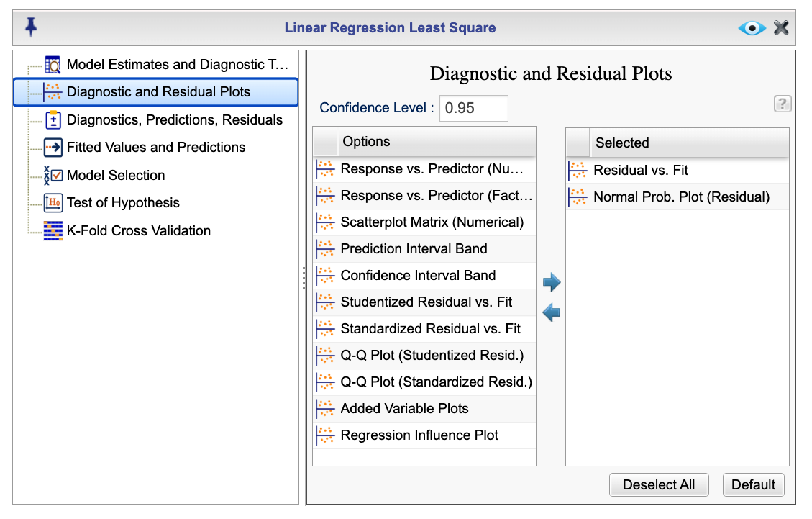Click the Model Selection checkbox icon
This screenshot has height=519, width=812.
(x=53, y=175)
